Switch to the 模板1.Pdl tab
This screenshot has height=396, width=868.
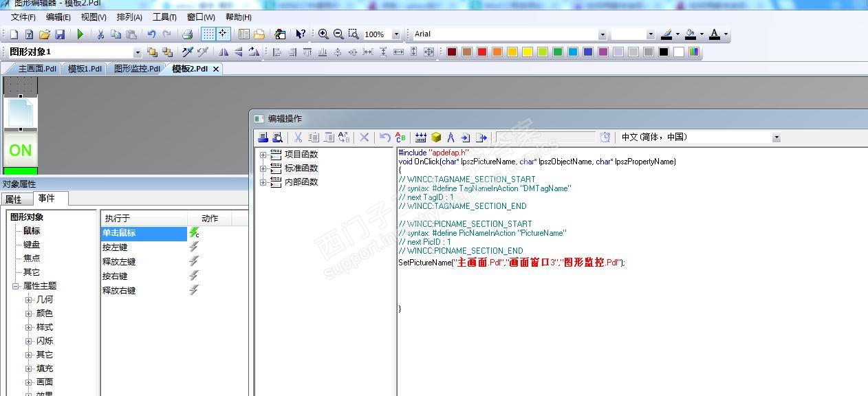[85, 69]
